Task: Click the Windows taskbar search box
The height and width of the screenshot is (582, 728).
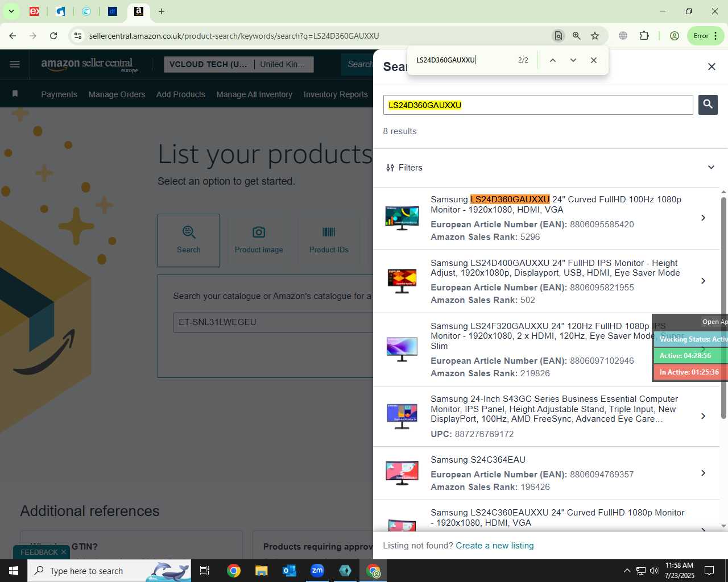Action: click(x=109, y=571)
